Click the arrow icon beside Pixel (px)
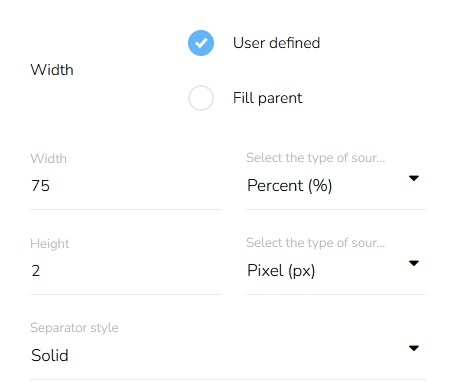This screenshot has height=387, width=453. tap(414, 263)
